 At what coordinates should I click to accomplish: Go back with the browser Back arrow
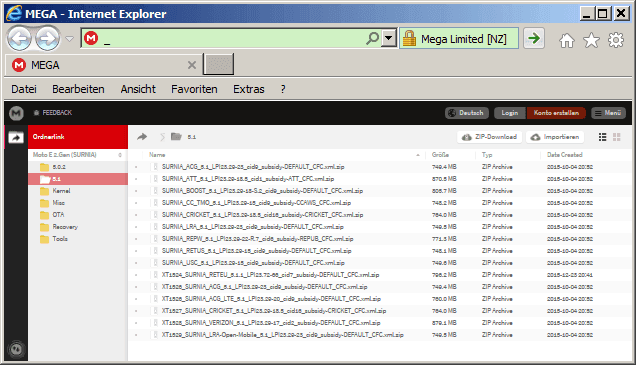(19, 39)
